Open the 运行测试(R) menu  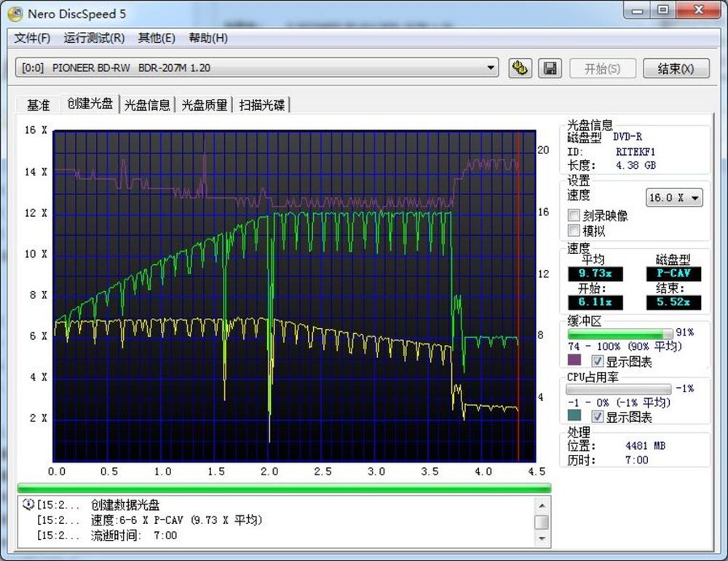[x=94, y=38]
